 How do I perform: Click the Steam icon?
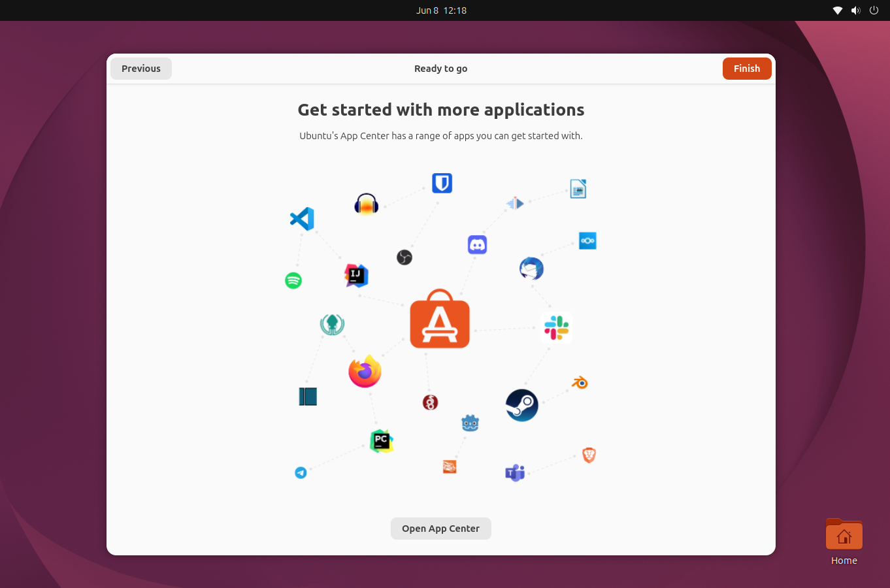(x=522, y=405)
